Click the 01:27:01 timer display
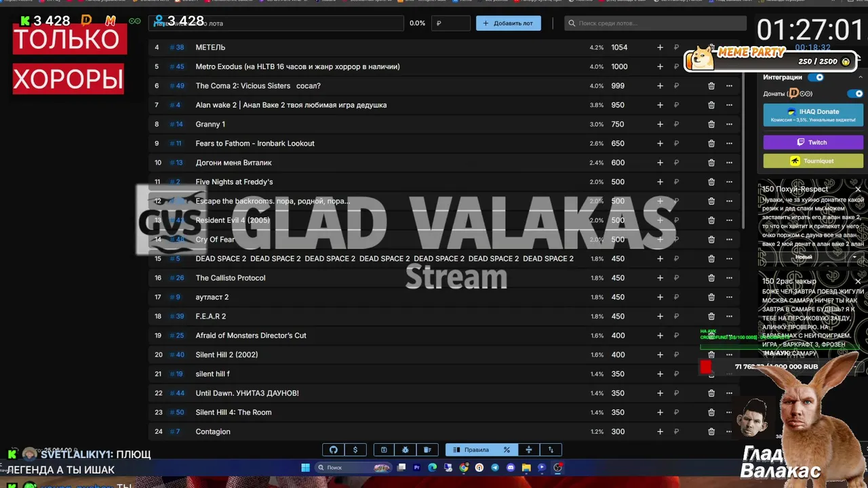868x488 pixels. pos(810,30)
